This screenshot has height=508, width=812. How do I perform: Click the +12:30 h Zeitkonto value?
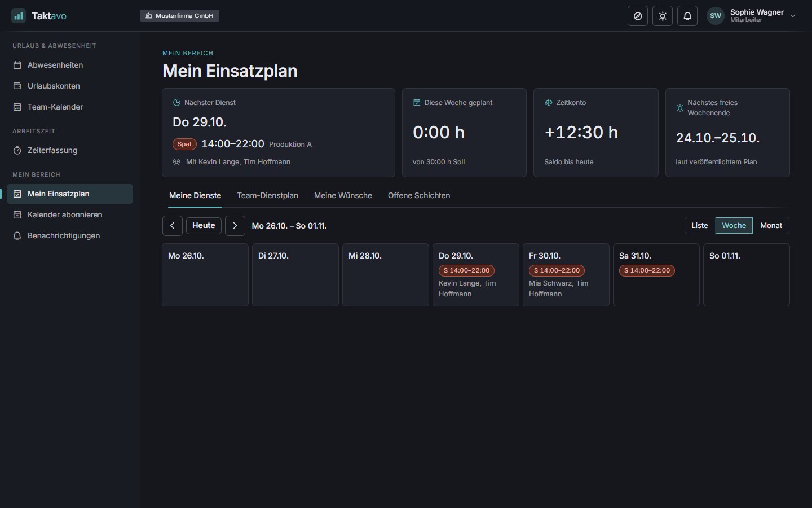[581, 133]
